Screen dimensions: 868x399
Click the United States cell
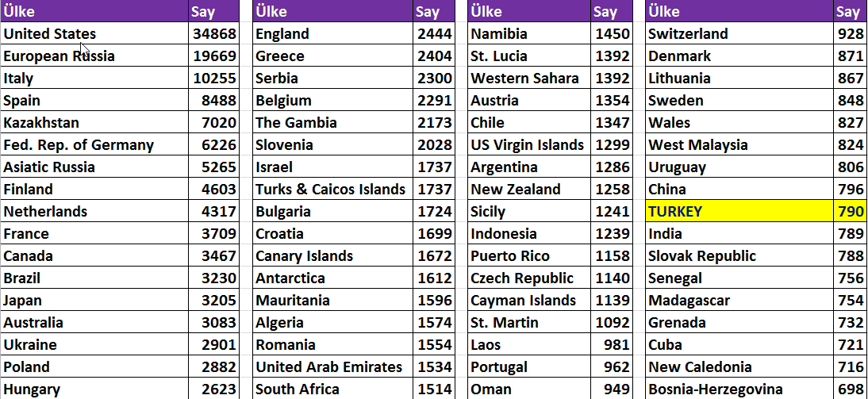click(x=94, y=33)
